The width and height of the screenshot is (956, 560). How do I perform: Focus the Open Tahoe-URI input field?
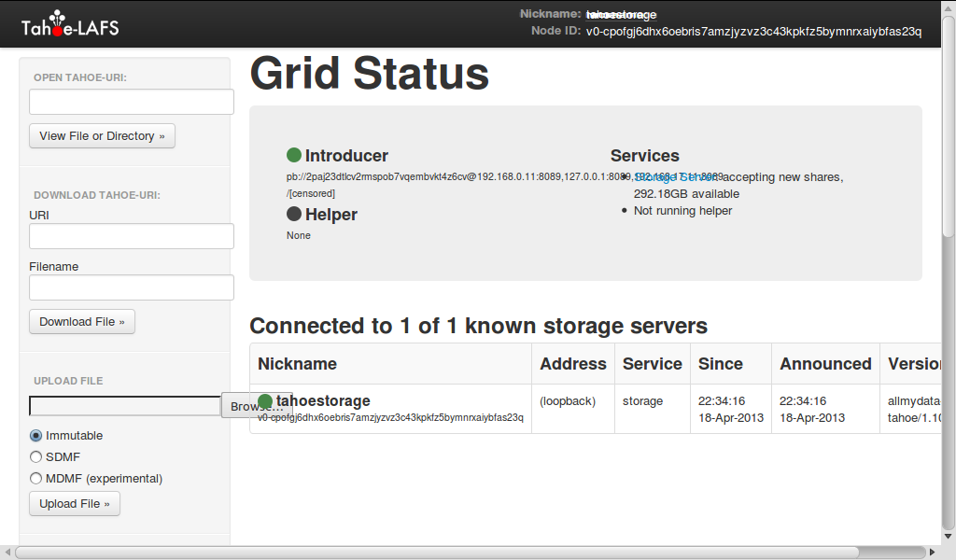click(x=132, y=102)
